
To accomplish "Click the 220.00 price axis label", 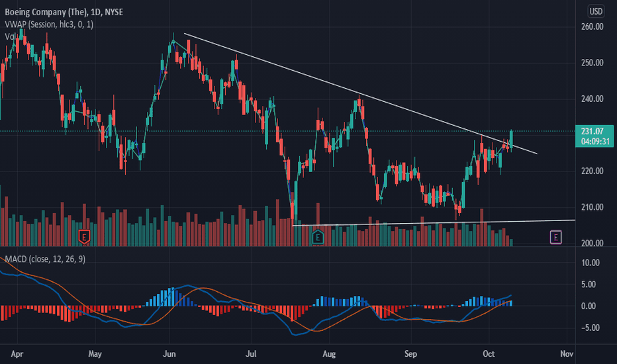I will (x=593, y=171).
